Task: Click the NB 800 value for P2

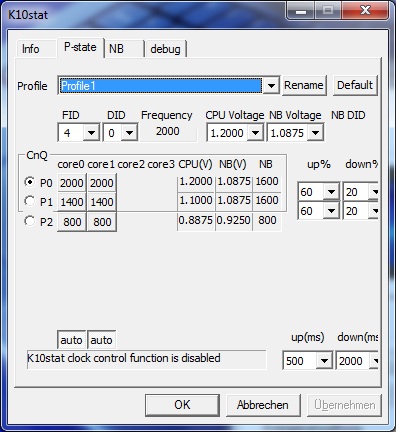Action: pyautogui.click(x=267, y=220)
